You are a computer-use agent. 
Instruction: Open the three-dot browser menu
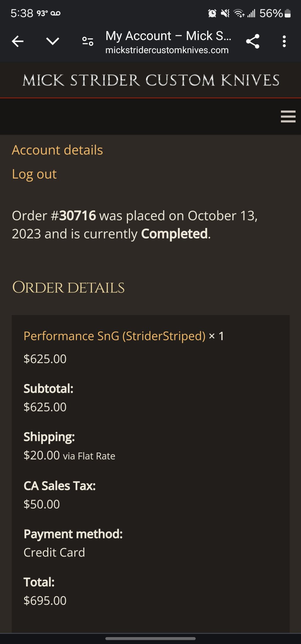(284, 41)
